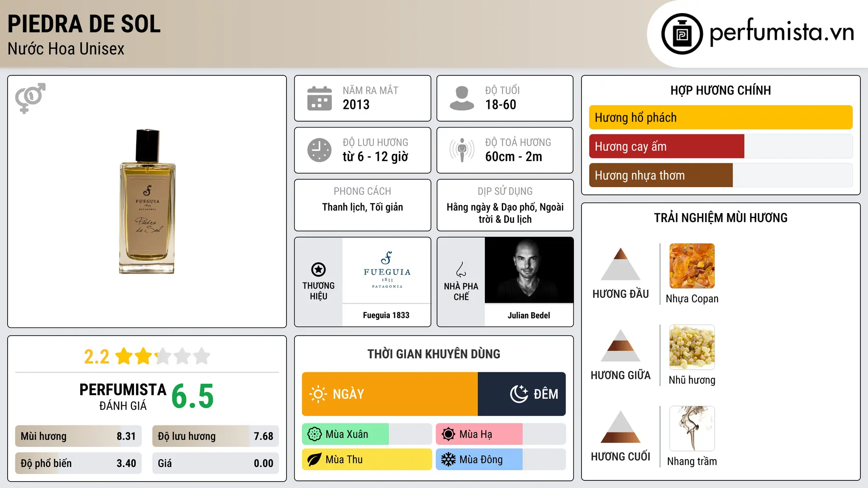The image size is (868, 488).
Task: Click the person icon beside Độ tuổi
Action: [462, 98]
